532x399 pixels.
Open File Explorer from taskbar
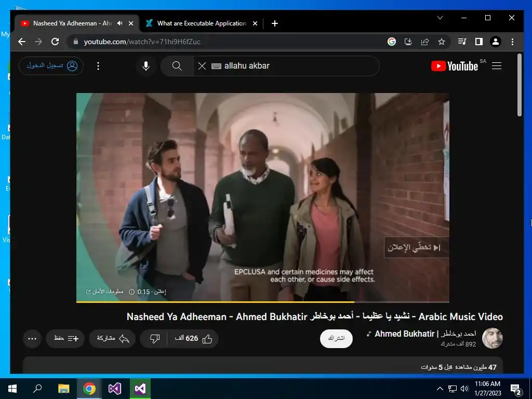pyautogui.click(x=63, y=389)
